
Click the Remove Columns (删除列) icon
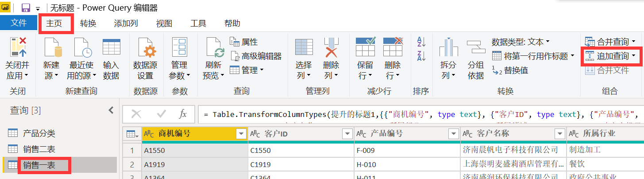331,48
